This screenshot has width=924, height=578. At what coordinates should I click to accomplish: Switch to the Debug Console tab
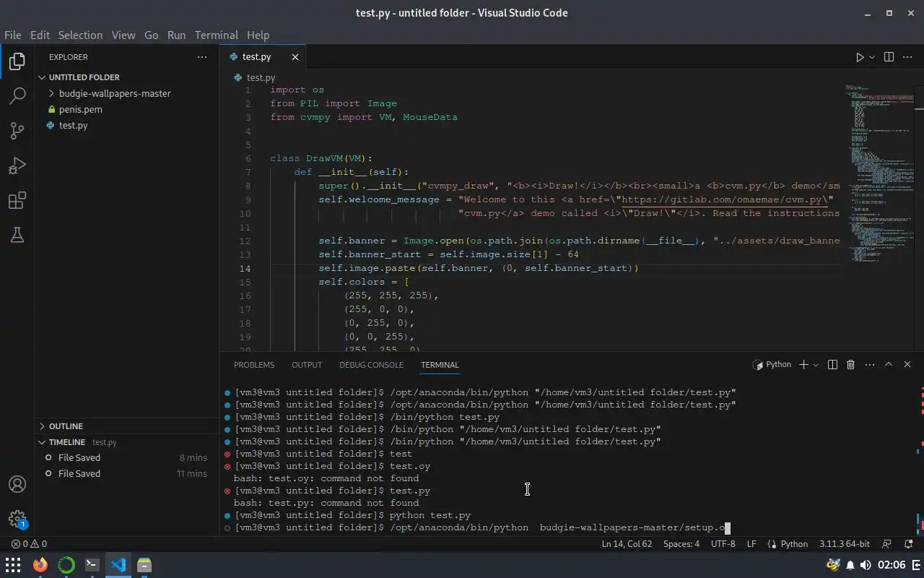[371, 365]
